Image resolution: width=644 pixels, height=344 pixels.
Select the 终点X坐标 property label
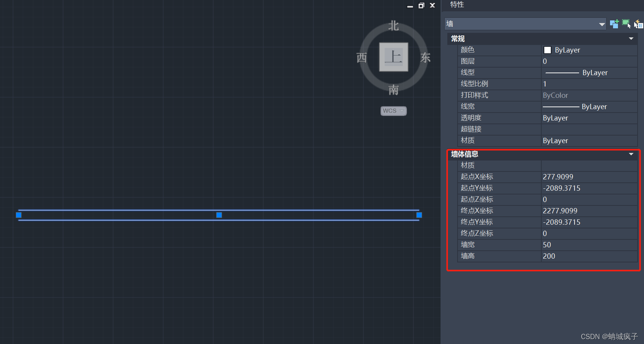(x=477, y=211)
